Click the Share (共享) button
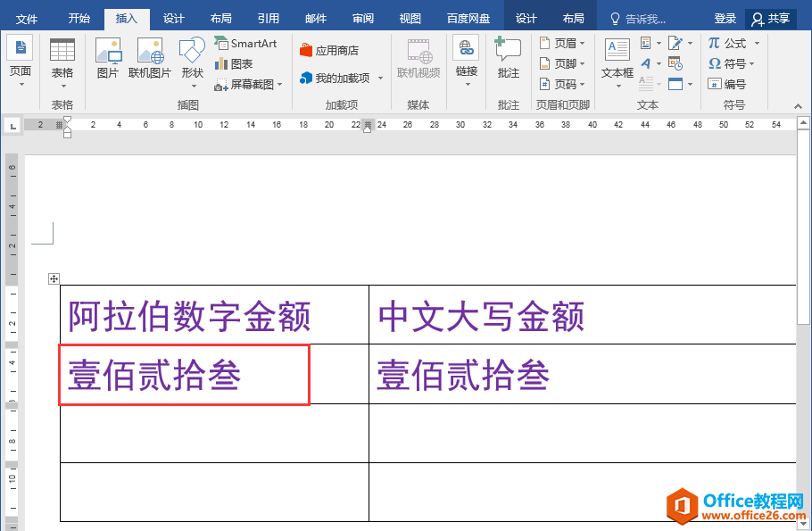812x531 pixels. pyautogui.click(x=771, y=19)
